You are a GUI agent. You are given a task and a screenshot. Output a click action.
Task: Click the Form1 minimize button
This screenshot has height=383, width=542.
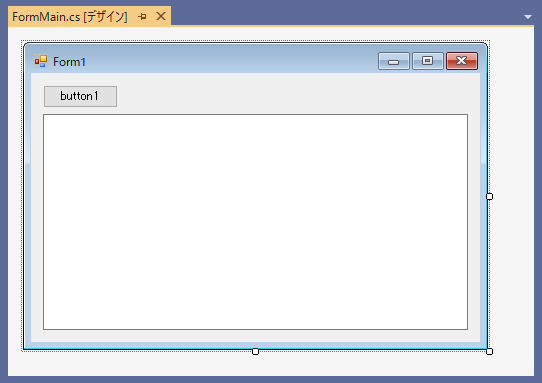(394, 61)
